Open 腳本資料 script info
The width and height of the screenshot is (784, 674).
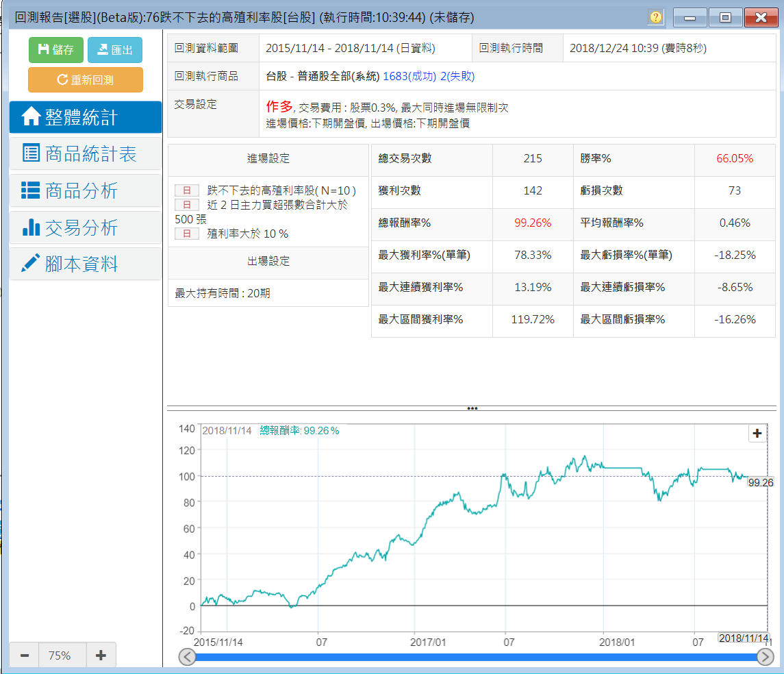pyautogui.click(x=86, y=264)
